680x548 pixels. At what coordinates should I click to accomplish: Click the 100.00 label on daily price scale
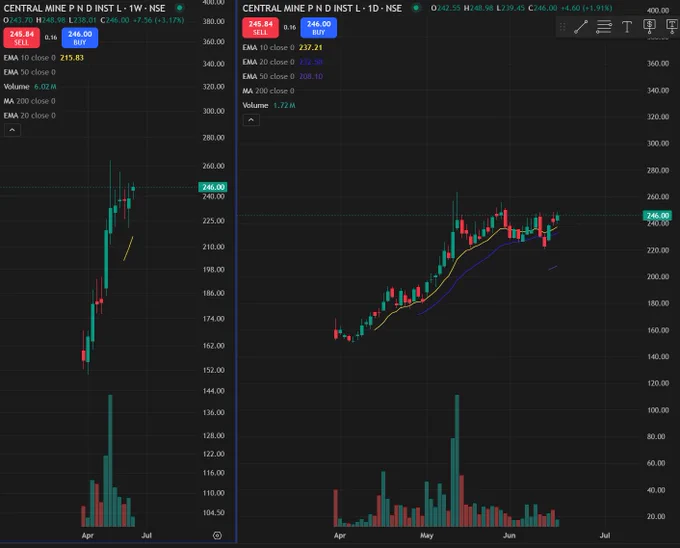coord(657,410)
